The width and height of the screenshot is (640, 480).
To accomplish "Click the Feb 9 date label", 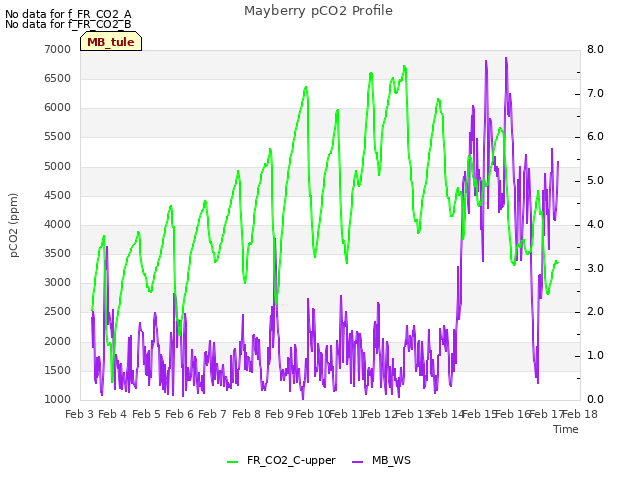I will [x=279, y=414].
